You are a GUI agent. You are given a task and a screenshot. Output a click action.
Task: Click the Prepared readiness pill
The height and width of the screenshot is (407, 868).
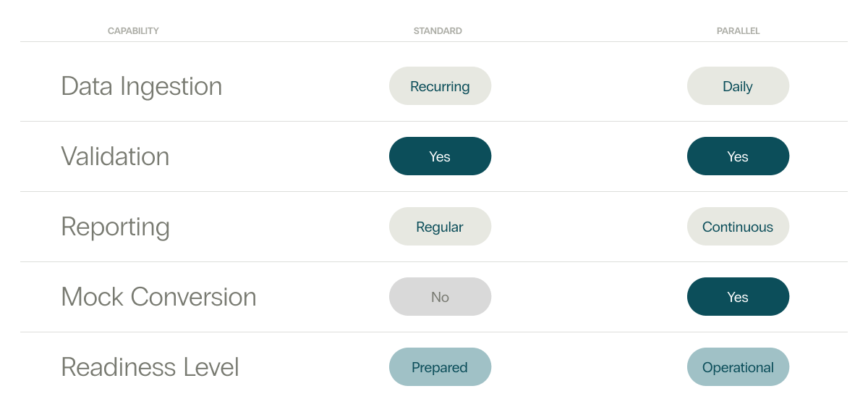tap(440, 367)
